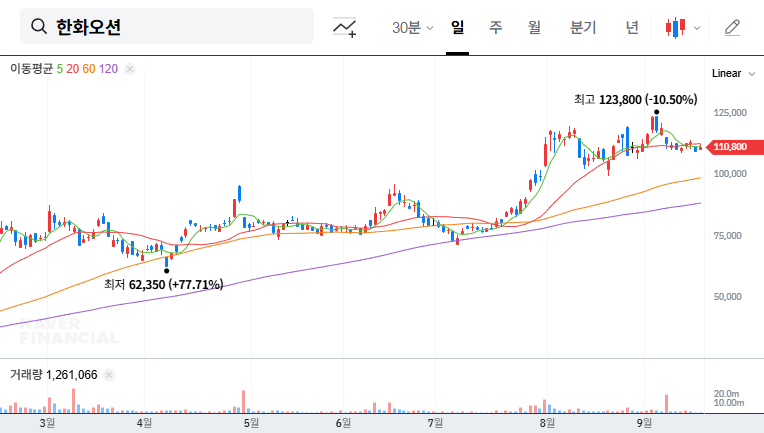Remove the 거래량 volume indicator
This screenshot has width=764, height=433.
pyautogui.click(x=109, y=375)
